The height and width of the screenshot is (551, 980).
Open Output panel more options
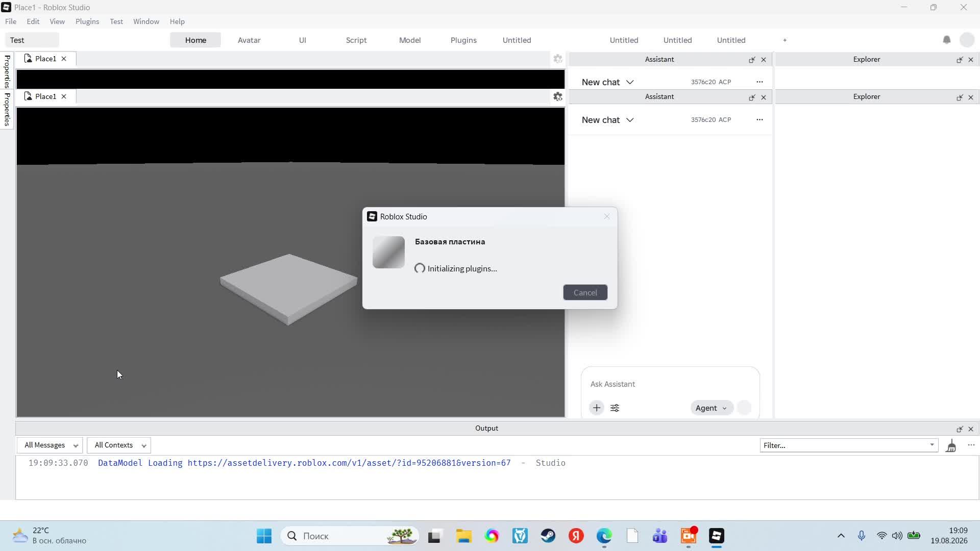tap(971, 445)
